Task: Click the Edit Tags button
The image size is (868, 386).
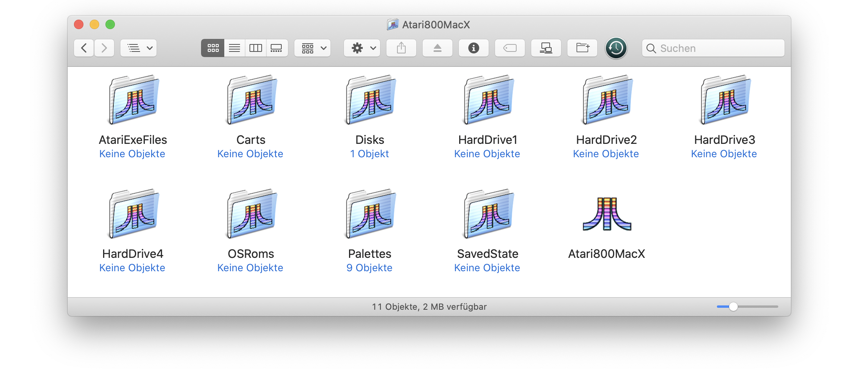Action: [x=510, y=48]
